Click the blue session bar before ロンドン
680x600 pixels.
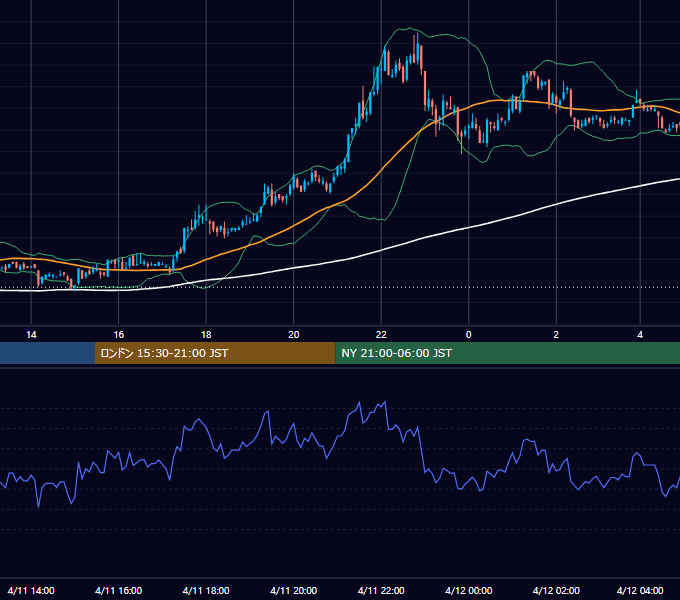47,353
